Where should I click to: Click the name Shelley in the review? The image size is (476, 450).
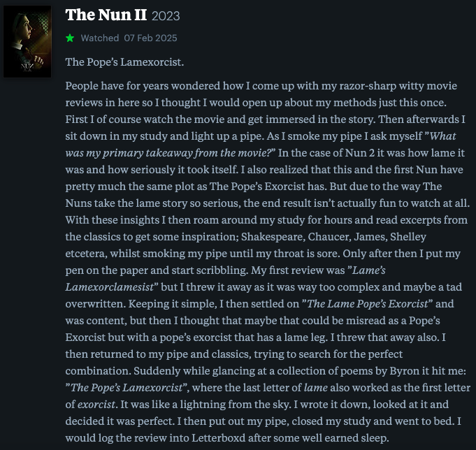coord(408,237)
